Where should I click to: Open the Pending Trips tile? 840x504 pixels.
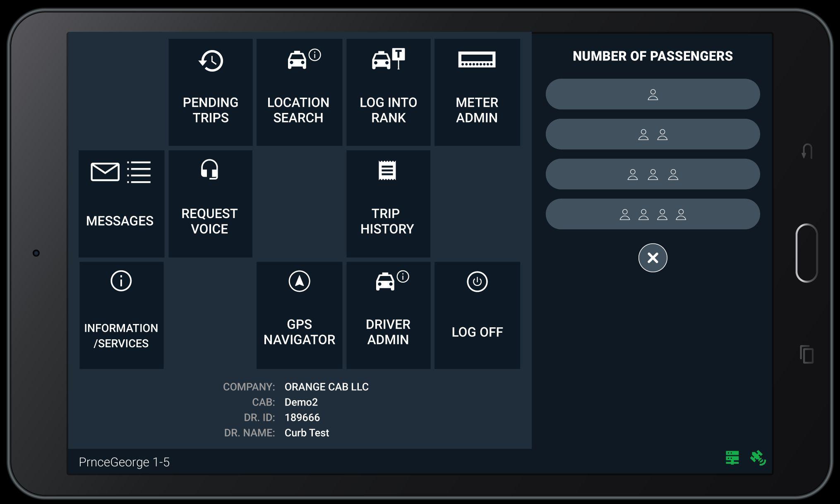[210, 92]
